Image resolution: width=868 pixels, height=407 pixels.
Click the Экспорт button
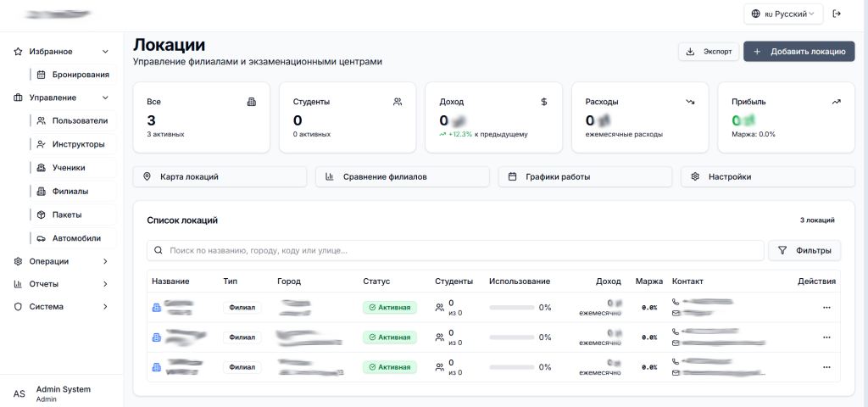click(x=709, y=52)
